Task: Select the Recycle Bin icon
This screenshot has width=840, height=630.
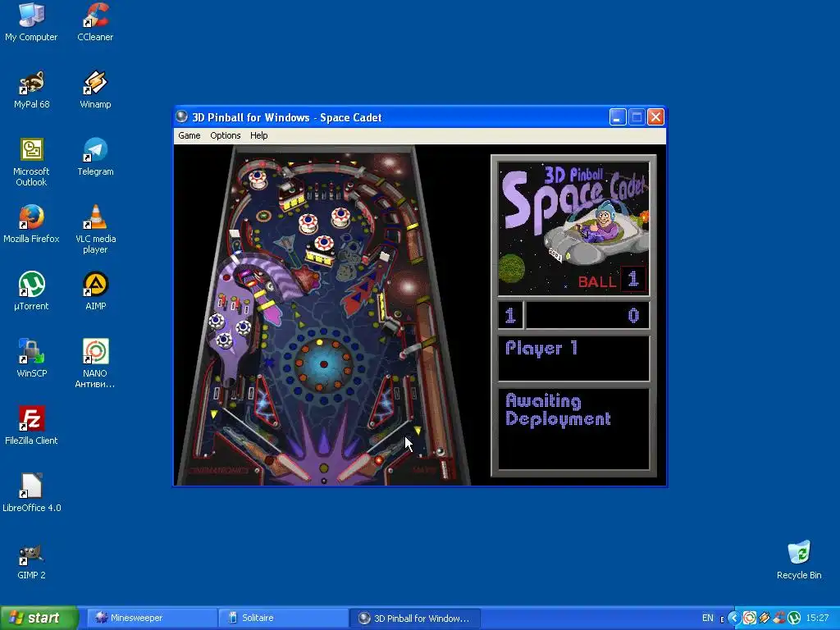Action: pos(799,560)
